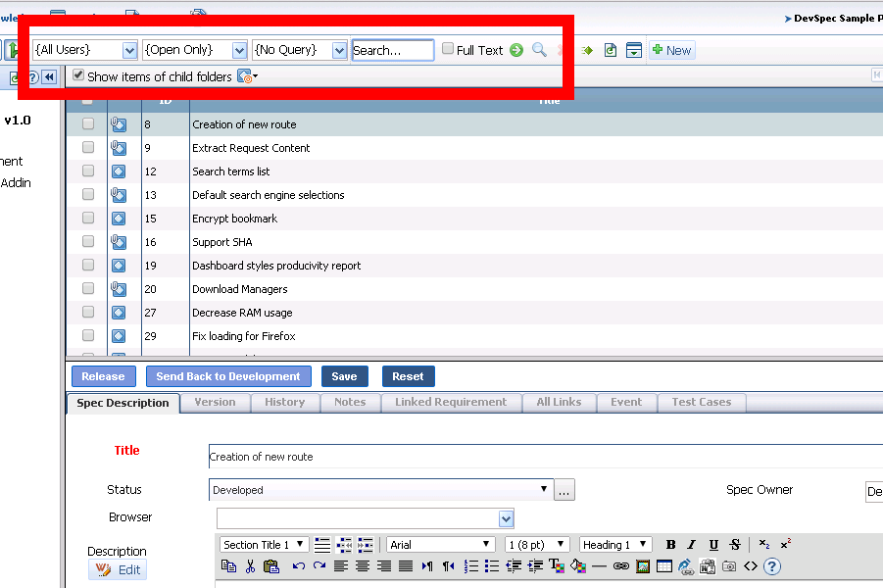Select the Bold formatting icon
This screenshot has height=588, width=883.
coord(671,545)
